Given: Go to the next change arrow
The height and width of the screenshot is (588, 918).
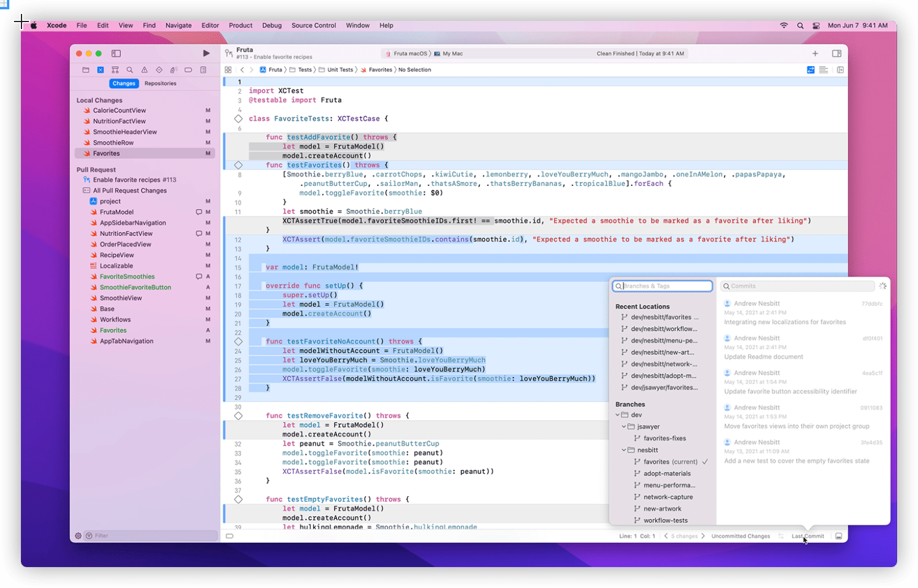Looking at the screenshot, I should tap(703, 536).
